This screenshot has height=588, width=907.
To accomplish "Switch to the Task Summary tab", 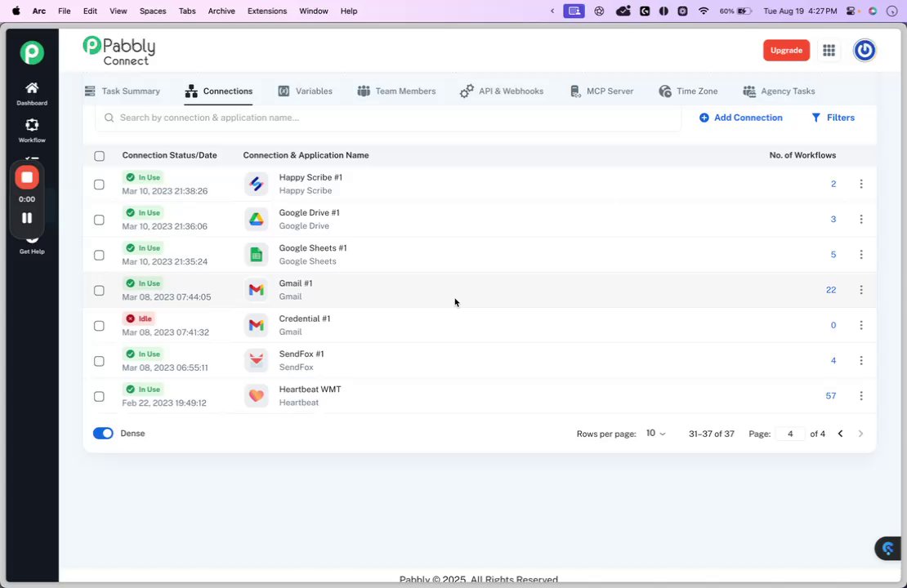I will (122, 91).
